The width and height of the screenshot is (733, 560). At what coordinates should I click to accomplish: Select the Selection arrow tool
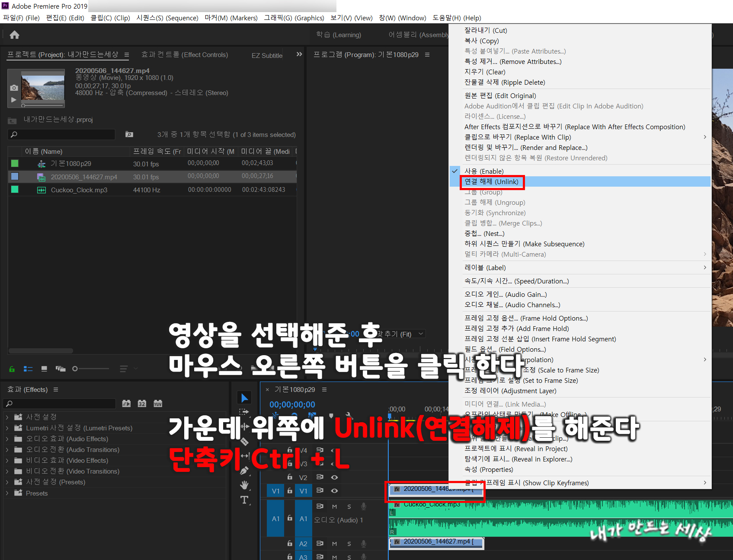point(245,398)
